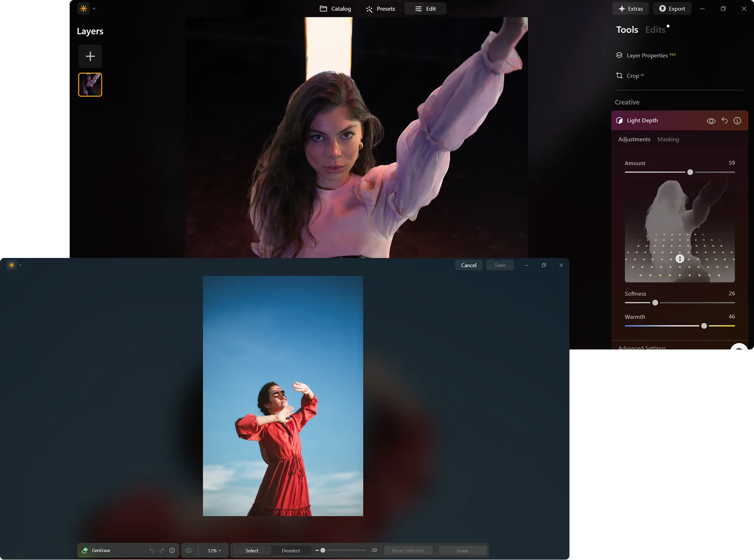Open dropdown arrow beside GenErase window logo
This screenshot has width=754, height=560.
pyautogui.click(x=20, y=265)
